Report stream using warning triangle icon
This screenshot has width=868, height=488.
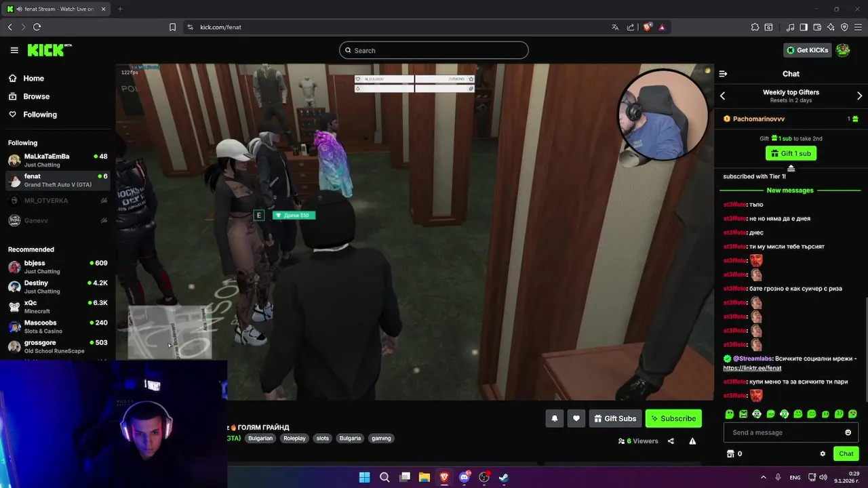coord(692,441)
